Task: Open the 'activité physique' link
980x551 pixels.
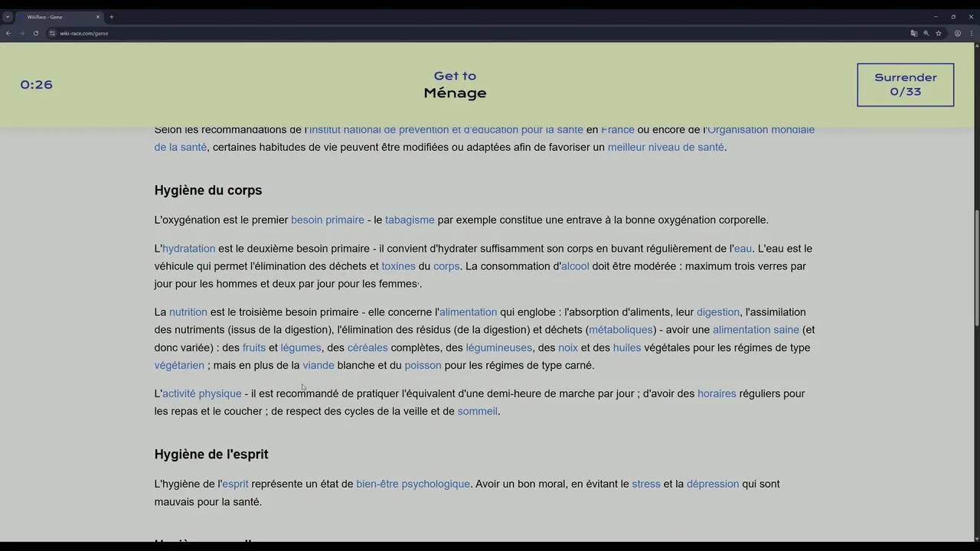Action: pyautogui.click(x=201, y=393)
